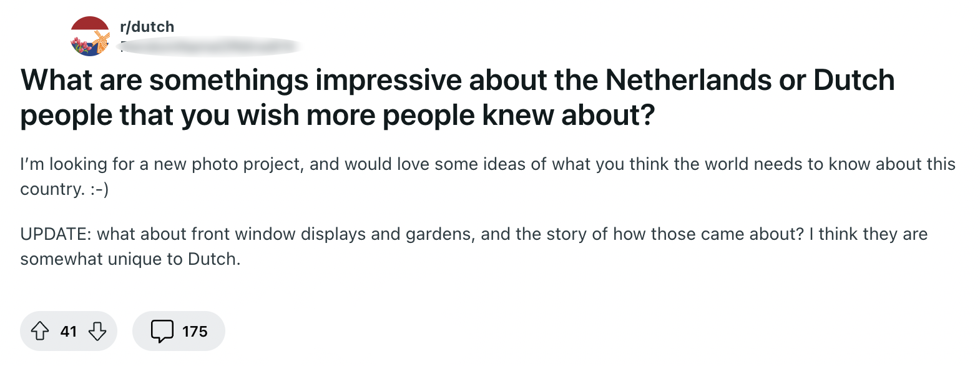This screenshot has width=980, height=366.
Task: Expand the comment section
Action: point(179,331)
